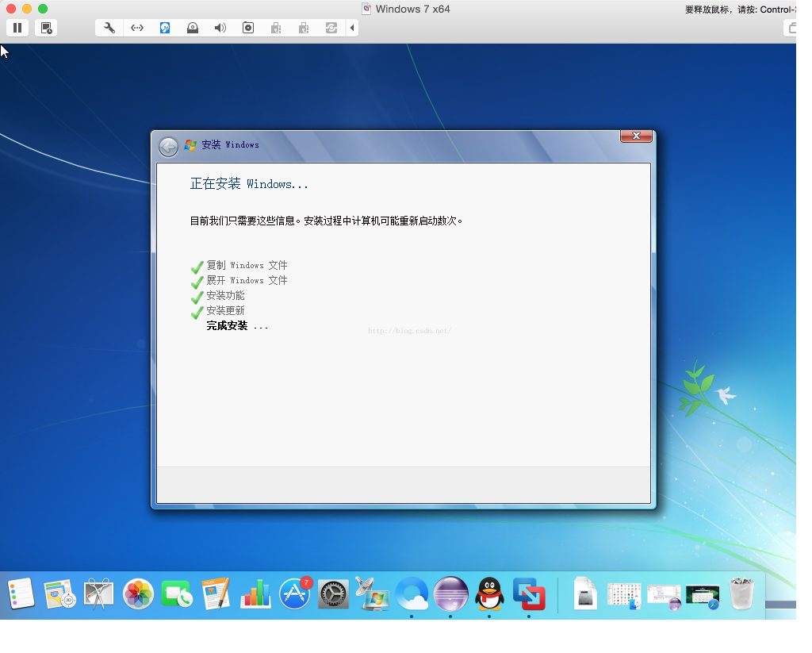Click the network adapter icon
Screen dimensions: 812x653
137,28
